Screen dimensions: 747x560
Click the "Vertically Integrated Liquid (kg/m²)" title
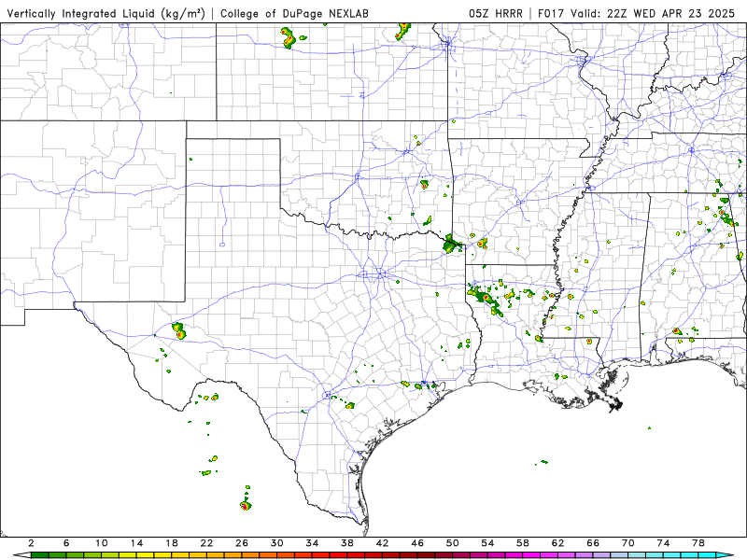[106, 13]
